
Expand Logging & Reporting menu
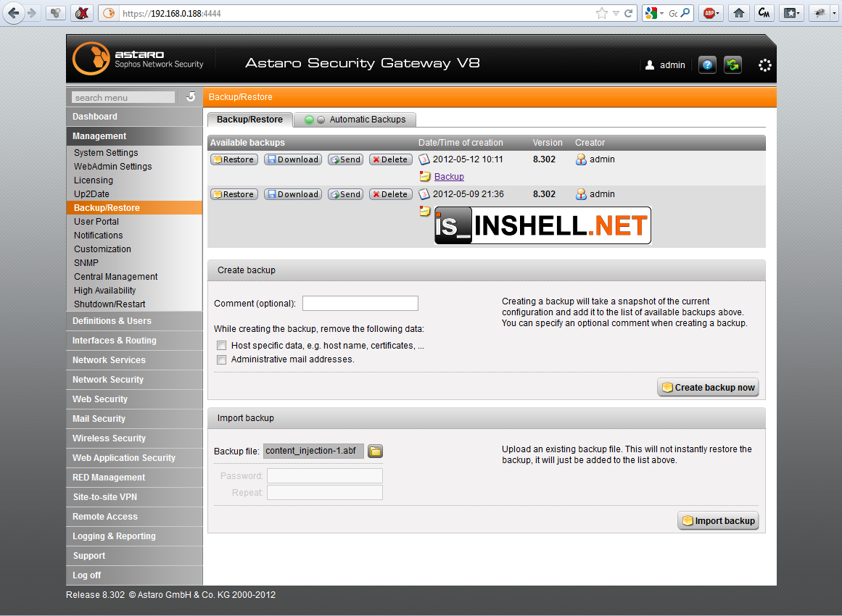point(134,536)
